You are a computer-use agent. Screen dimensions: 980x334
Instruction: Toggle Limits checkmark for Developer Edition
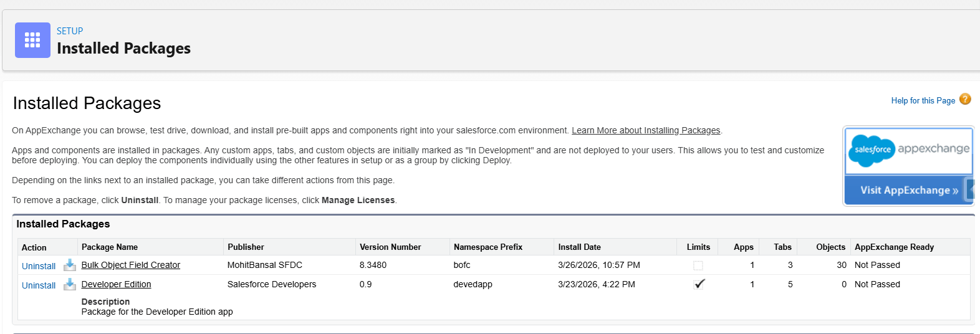[699, 284]
